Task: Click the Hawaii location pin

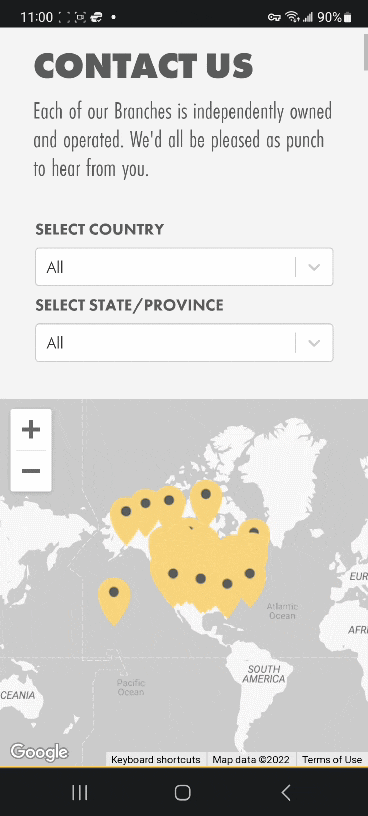Action: point(114,600)
